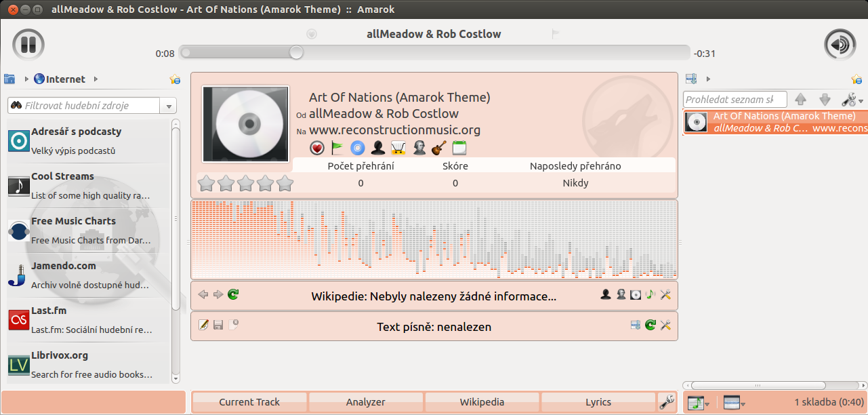Close lyrics editing with the page icon
Image resolution: width=868 pixels, height=415 pixels.
[233, 325]
